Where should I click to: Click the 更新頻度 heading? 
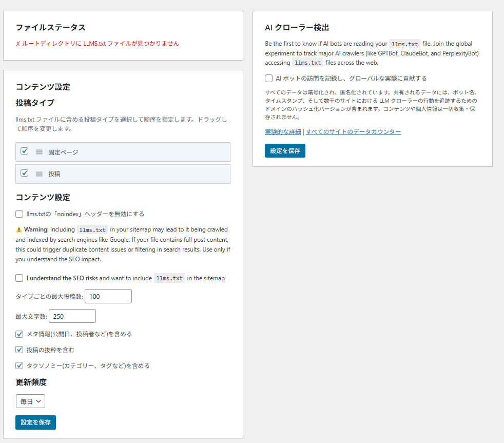[31, 382]
